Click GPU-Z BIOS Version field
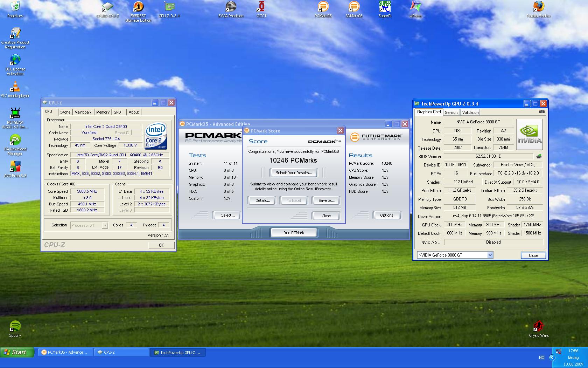The image size is (588, 368). (x=488, y=156)
